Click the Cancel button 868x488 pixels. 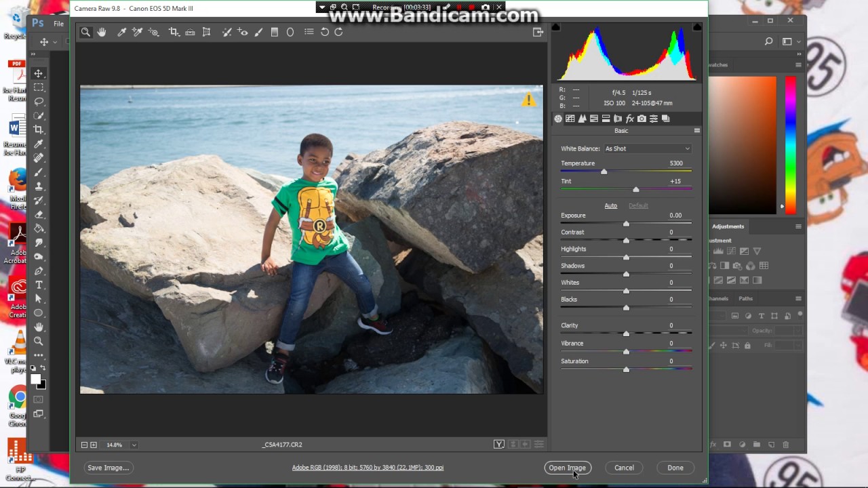(x=624, y=468)
